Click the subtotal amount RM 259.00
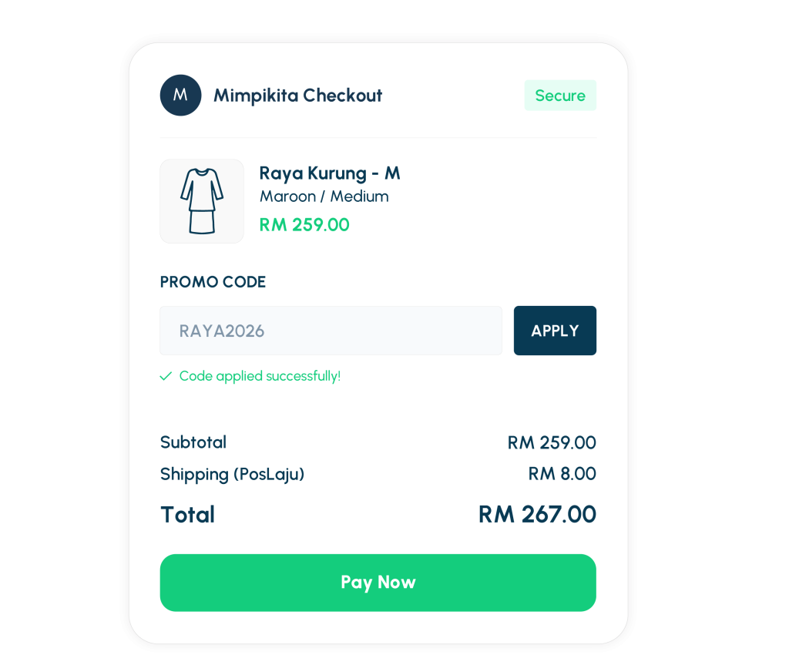The image size is (789, 672). click(x=552, y=442)
